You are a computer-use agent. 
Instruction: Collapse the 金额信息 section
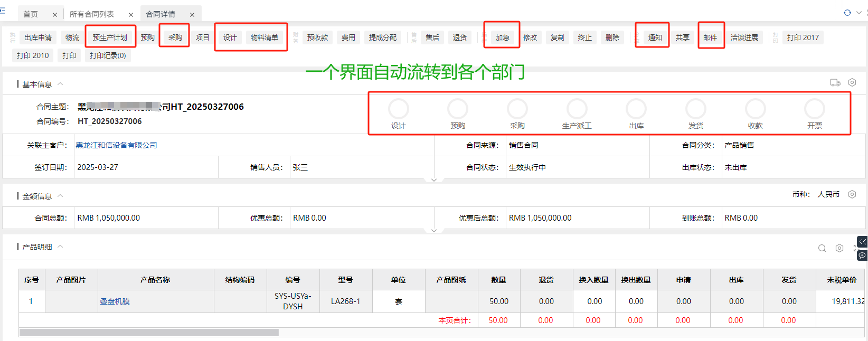[60, 196]
